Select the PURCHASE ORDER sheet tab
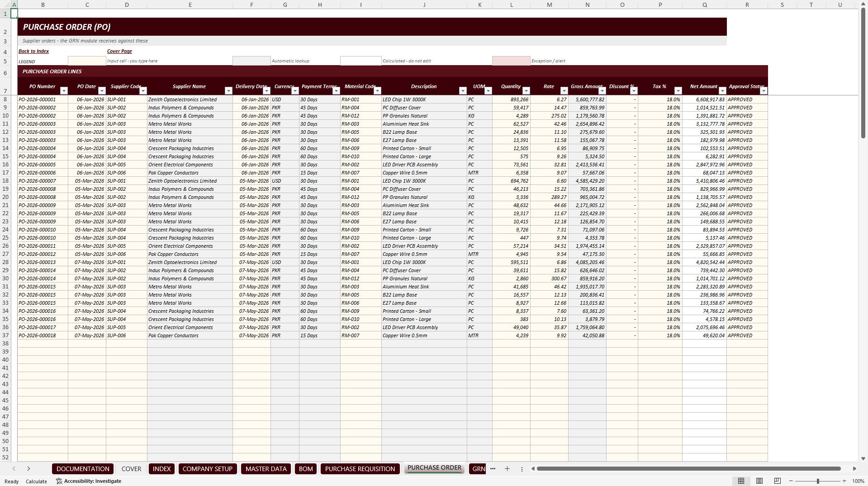Image resolution: width=868 pixels, height=486 pixels. [x=434, y=468]
